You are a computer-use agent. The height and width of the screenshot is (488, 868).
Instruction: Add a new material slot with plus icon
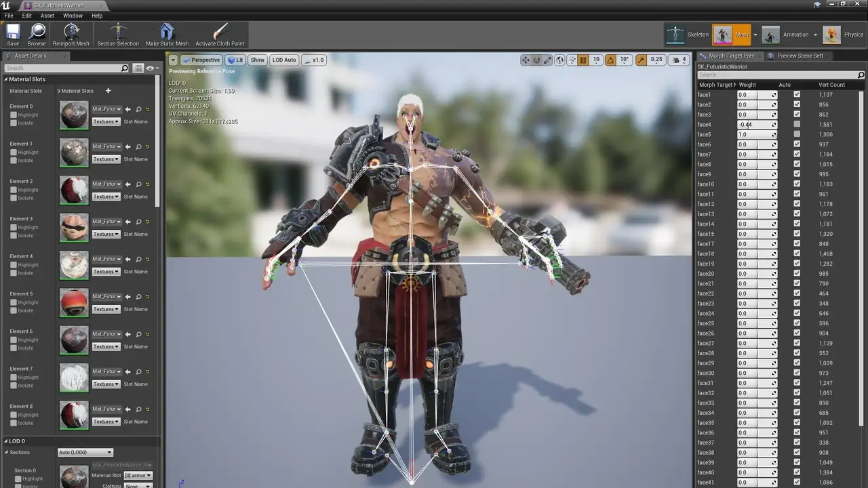pos(108,91)
